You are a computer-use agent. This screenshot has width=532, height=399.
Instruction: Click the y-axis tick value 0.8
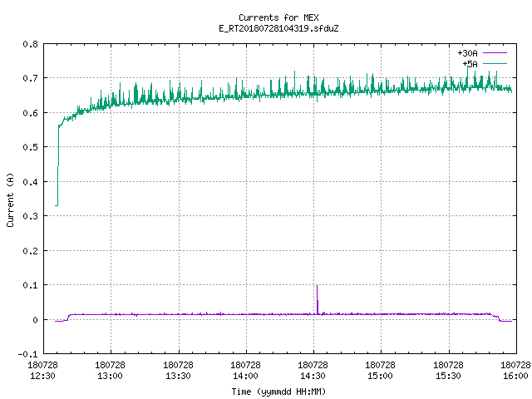click(30, 44)
